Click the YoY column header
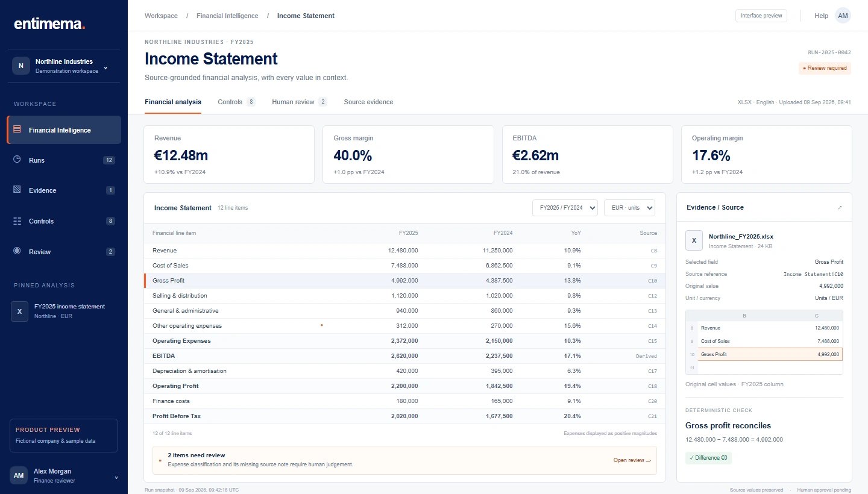Viewport: 868px width, 494px height. tap(576, 233)
